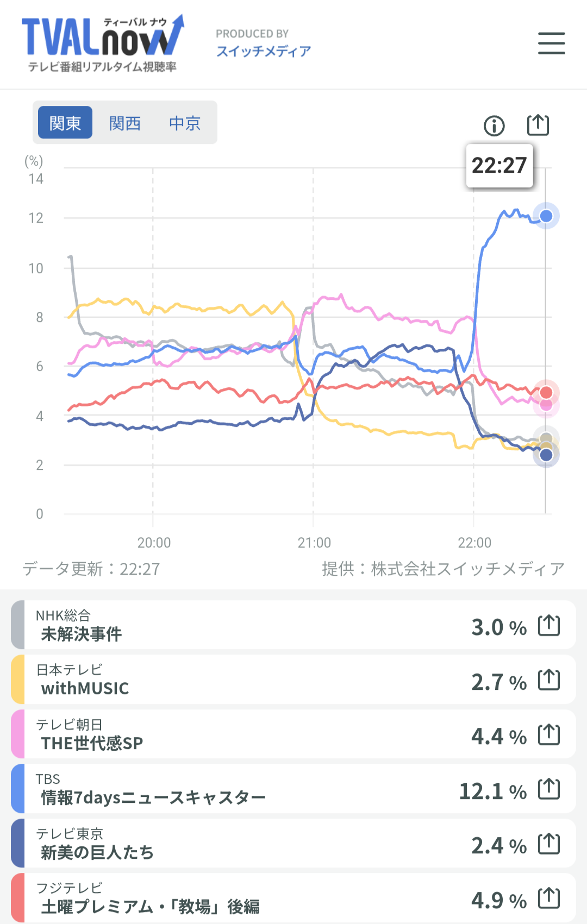Click NHK総合's gray color bar
Screen dimensions: 587x924
tap(18, 625)
